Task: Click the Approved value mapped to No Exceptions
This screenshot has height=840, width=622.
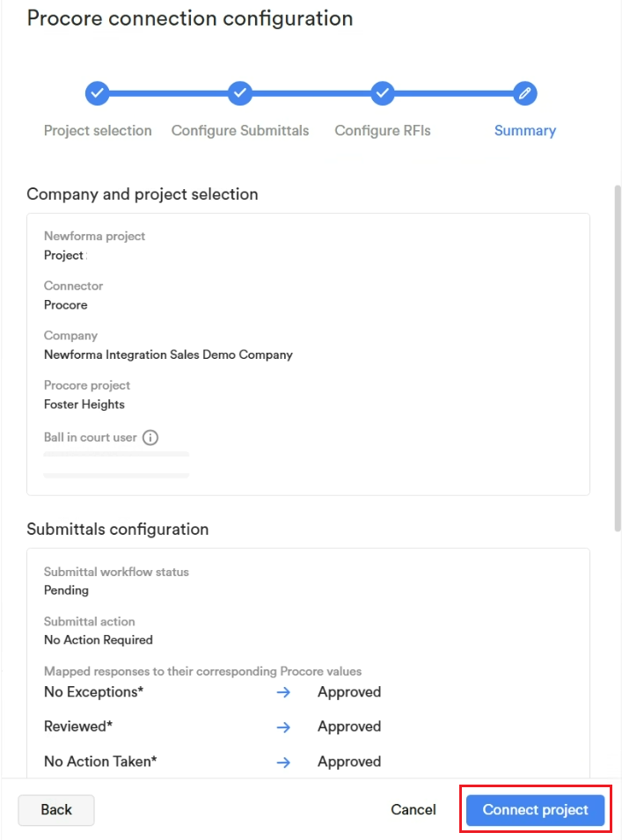Action: (x=349, y=692)
